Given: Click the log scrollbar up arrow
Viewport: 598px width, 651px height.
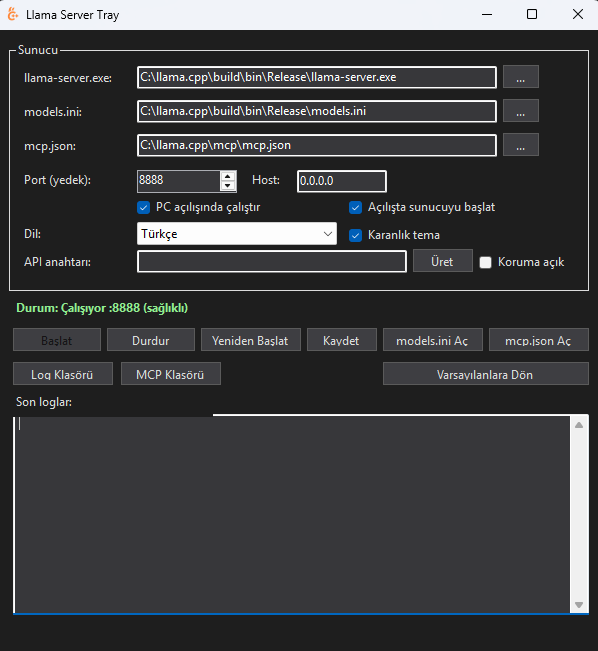Looking at the screenshot, I should click(579, 425).
